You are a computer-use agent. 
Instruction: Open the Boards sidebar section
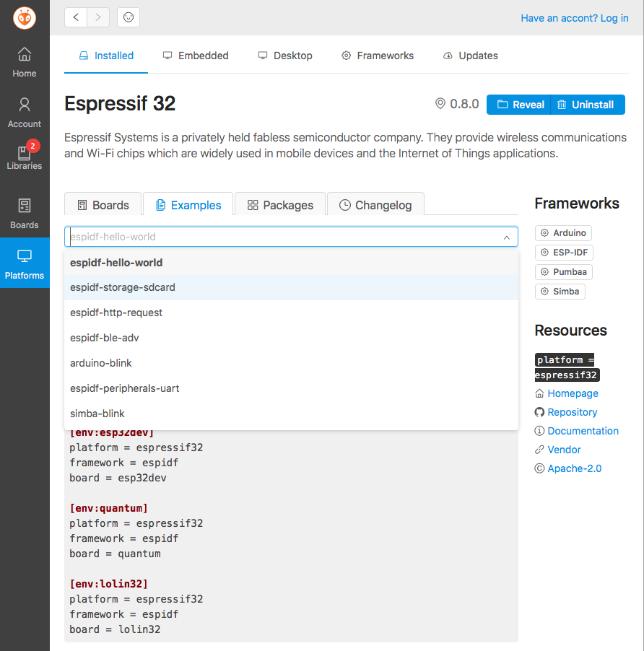pyautogui.click(x=25, y=214)
